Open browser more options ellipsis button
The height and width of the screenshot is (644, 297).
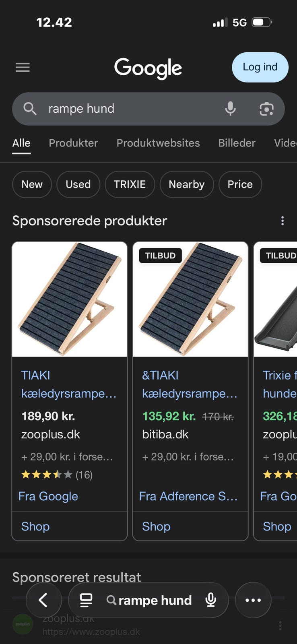click(x=253, y=600)
